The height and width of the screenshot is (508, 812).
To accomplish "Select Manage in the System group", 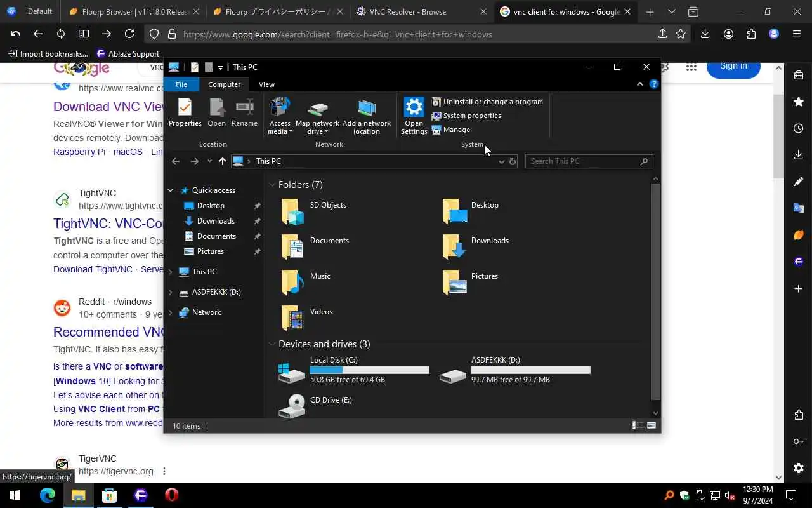I will pyautogui.click(x=451, y=130).
